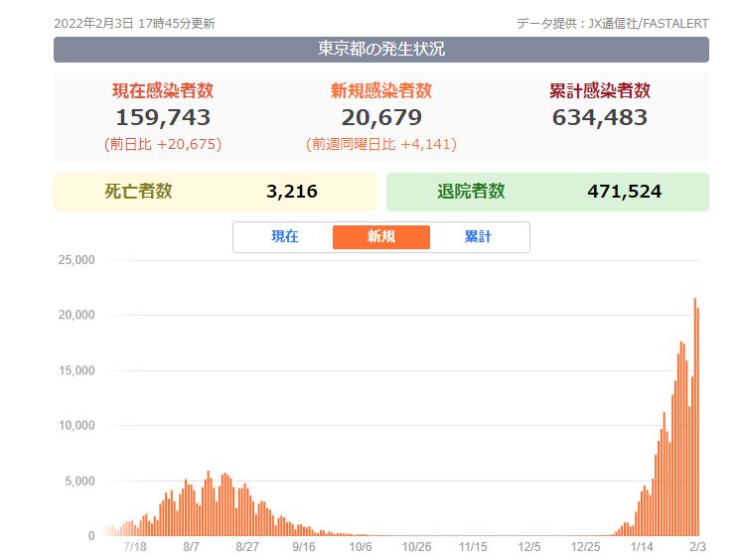742x560 pixels.
Task: Click the 8/27 date axis label
Action: tap(247, 547)
